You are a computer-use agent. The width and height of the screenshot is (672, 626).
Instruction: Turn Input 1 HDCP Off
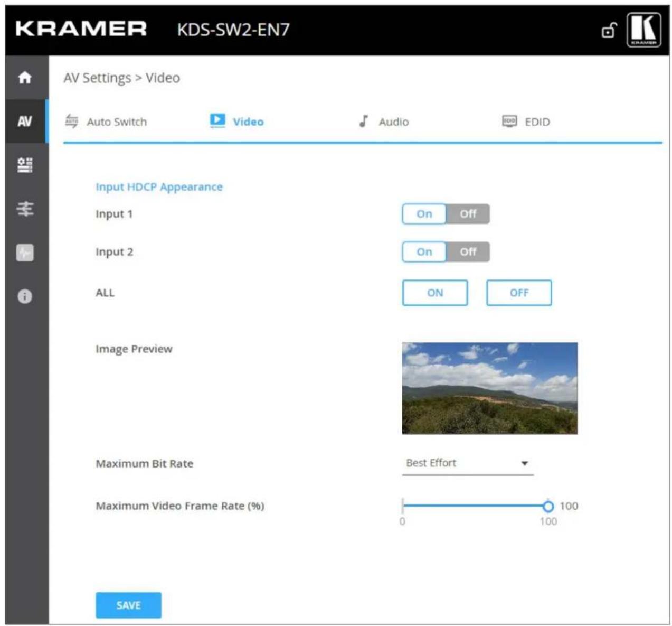pyautogui.click(x=468, y=214)
